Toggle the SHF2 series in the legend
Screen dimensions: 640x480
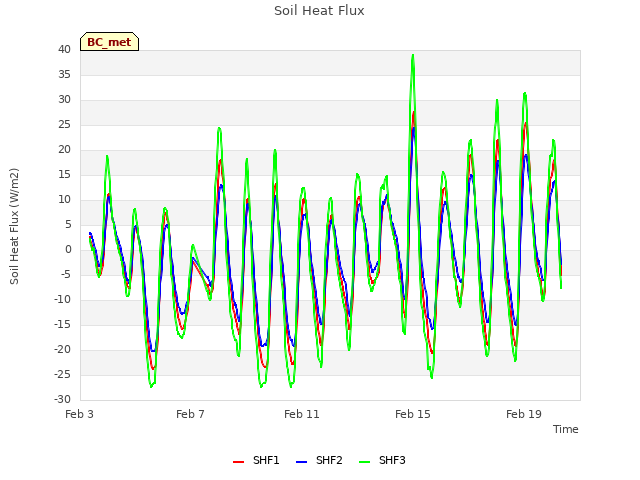(x=319, y=460)
